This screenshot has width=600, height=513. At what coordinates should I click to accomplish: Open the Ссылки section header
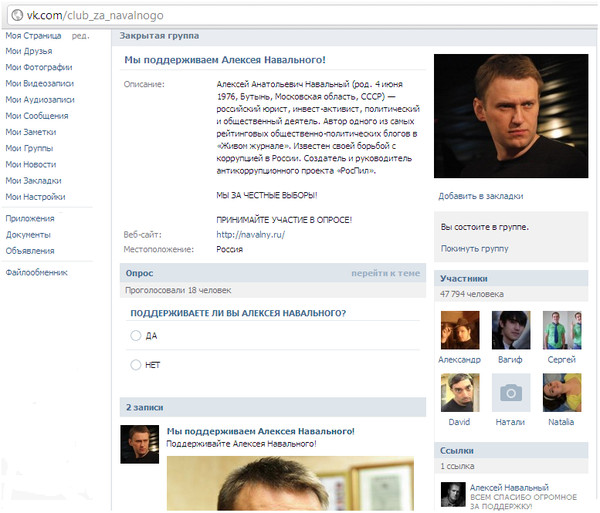(511, 450)
